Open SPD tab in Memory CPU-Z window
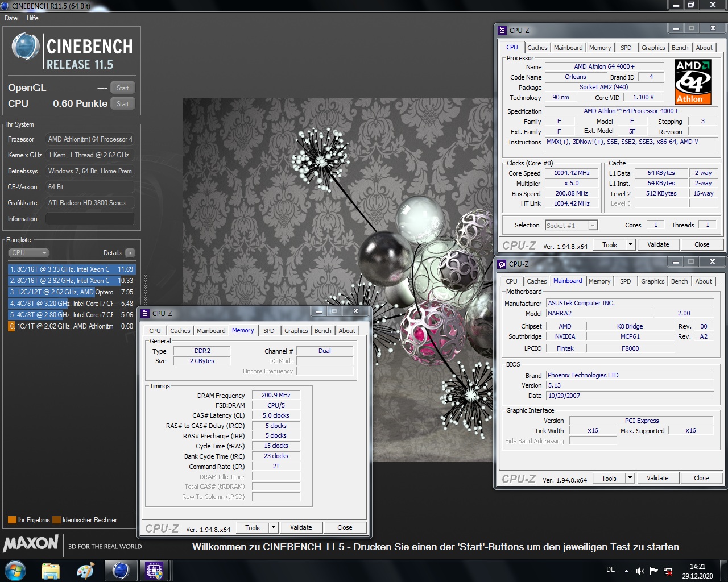 point(269,331)
